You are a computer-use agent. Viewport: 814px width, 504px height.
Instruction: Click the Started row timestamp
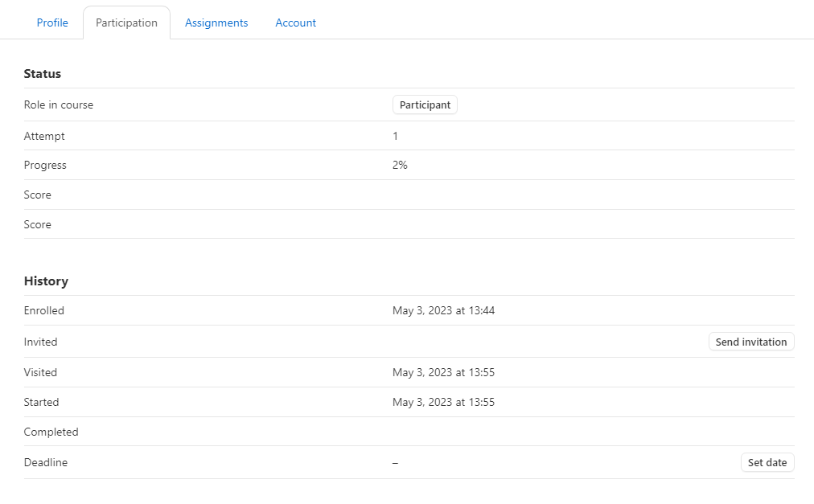pos(443,403)
